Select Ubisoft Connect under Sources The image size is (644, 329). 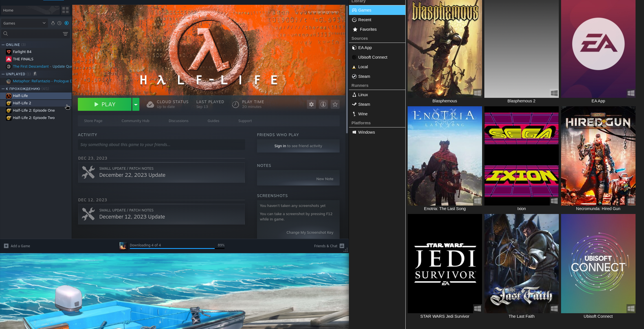tap(377, 57)
